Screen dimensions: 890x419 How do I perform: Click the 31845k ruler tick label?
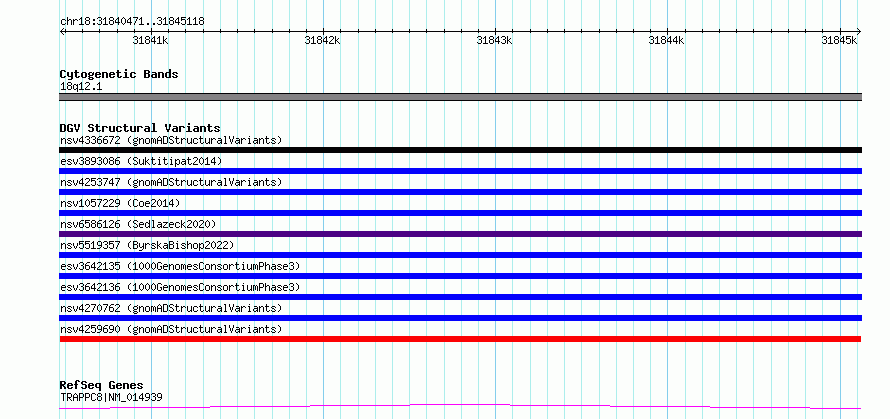pos(839,40)
